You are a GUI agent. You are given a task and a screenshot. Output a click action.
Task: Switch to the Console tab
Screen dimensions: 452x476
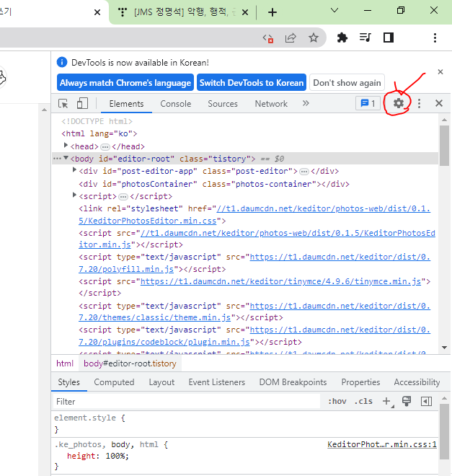click(176, 104)
